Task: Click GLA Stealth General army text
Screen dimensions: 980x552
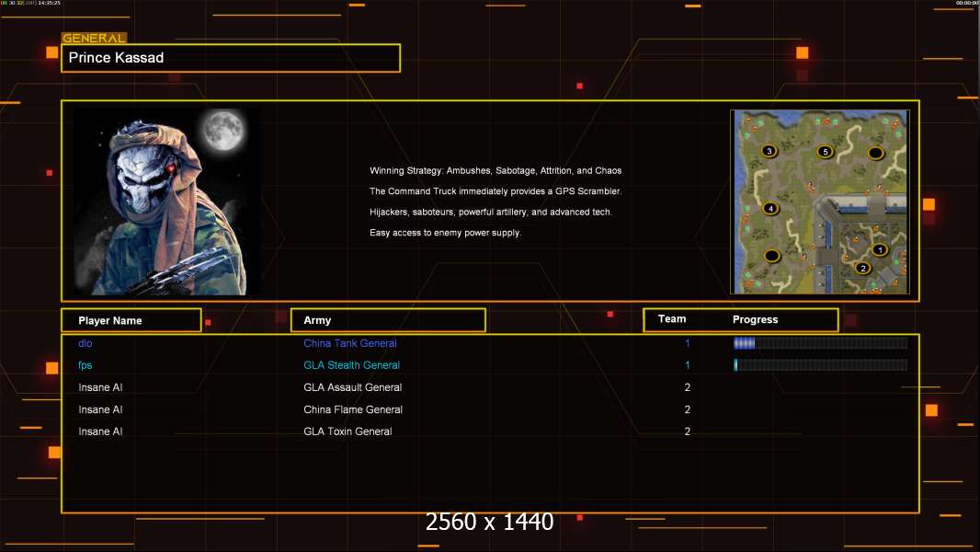Action: click(352, 365)
